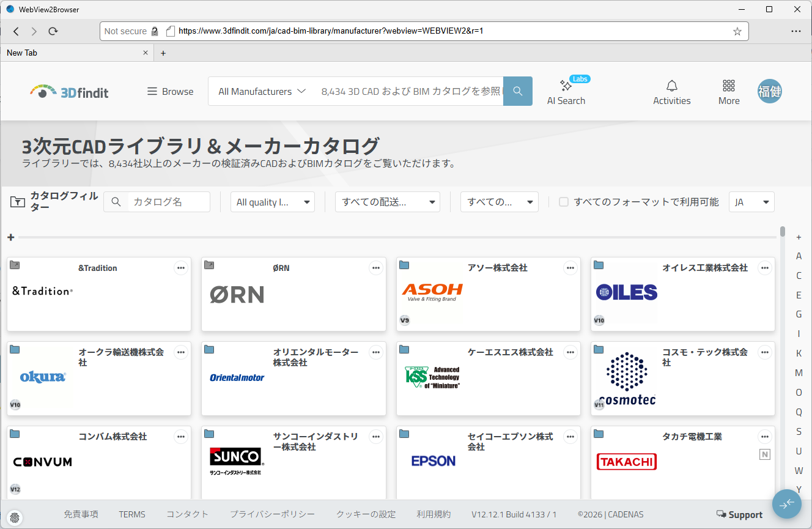Click the catalog filter folder icon
This screenshot has width=812, height=529.
[18, 202]
